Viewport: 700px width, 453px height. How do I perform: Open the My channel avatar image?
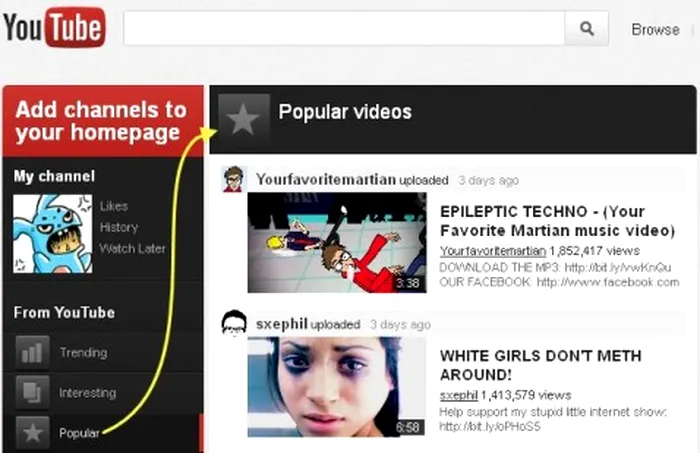(x=53, y=233)
